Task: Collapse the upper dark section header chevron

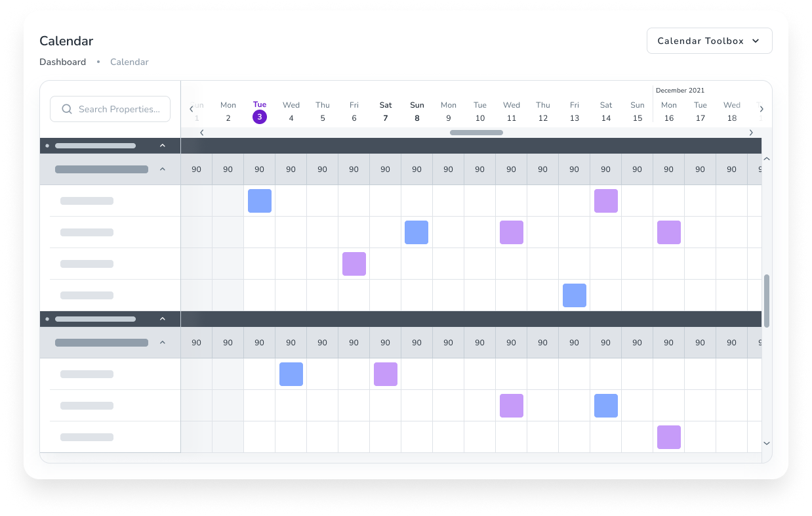Action: pyautogui.click(x=163, y=146)
